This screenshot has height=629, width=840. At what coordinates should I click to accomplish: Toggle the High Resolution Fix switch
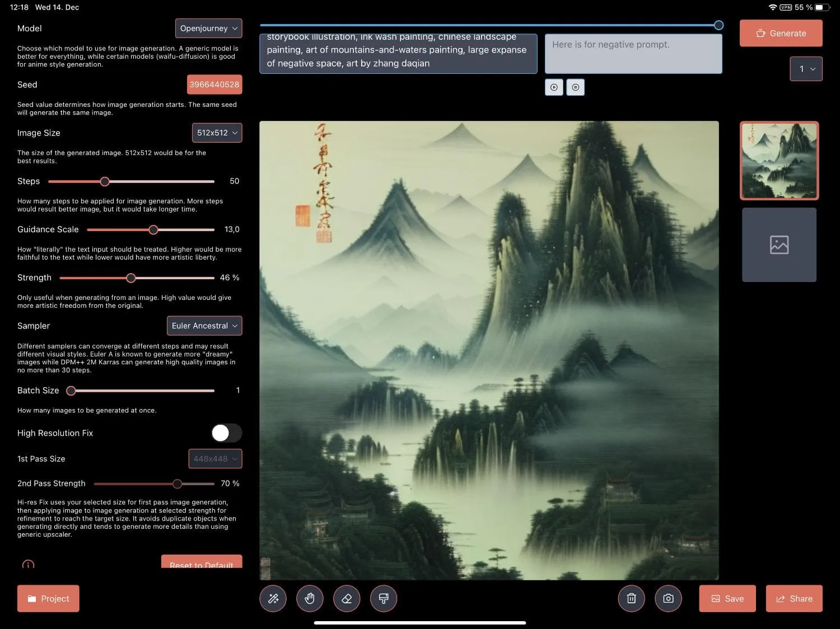click(x=226, y=433)
